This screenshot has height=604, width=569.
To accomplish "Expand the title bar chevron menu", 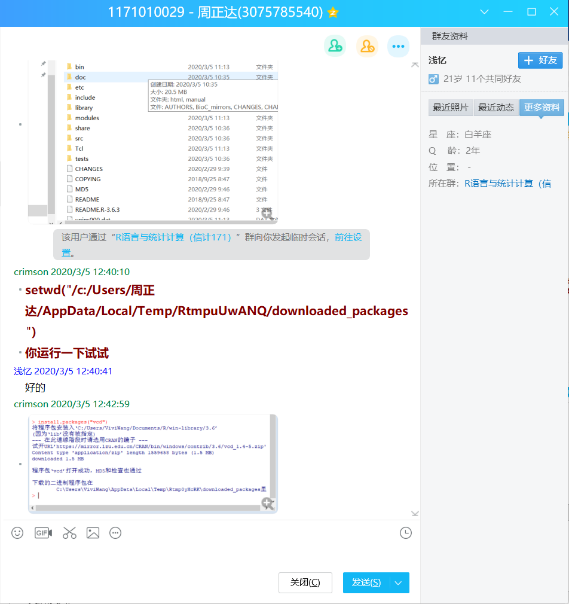I will 484,12.
